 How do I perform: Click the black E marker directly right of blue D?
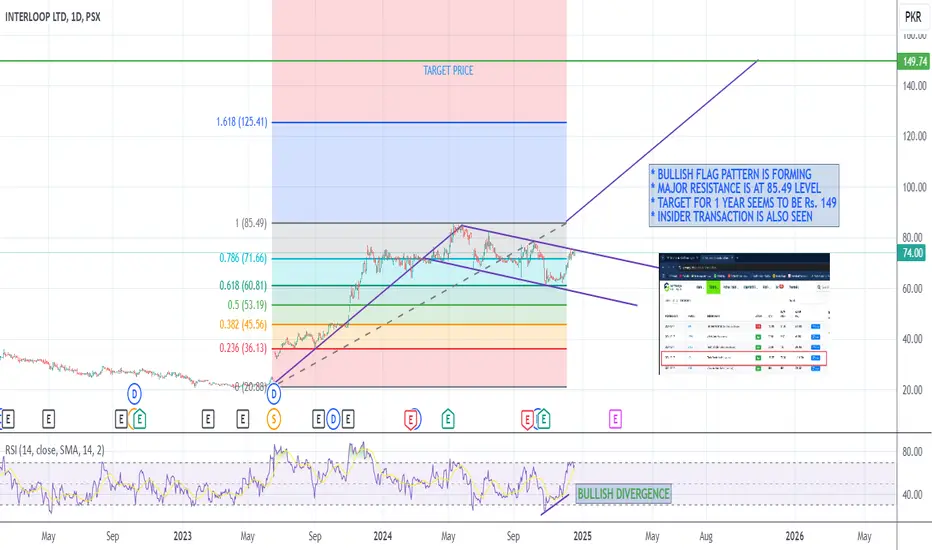(348, 420)
